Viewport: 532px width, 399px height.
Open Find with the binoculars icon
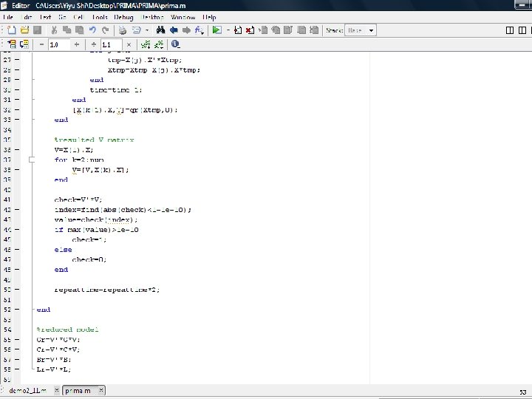click(161, 30)
